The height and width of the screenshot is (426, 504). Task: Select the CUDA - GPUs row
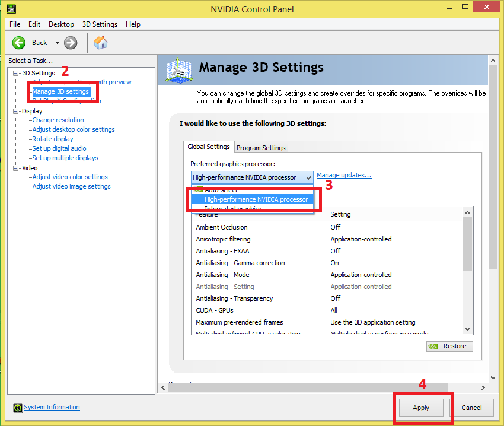click(x=327, y=311)
